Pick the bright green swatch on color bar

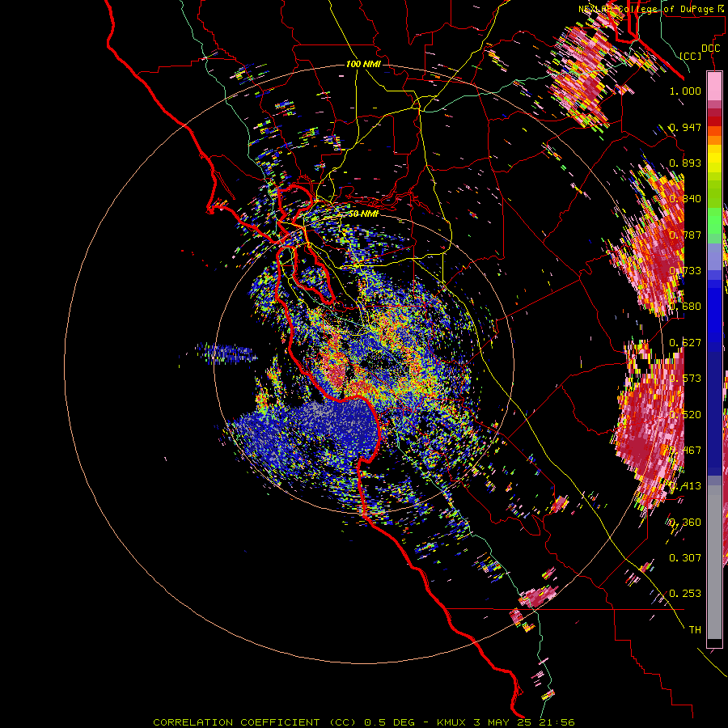pos(714,221)
